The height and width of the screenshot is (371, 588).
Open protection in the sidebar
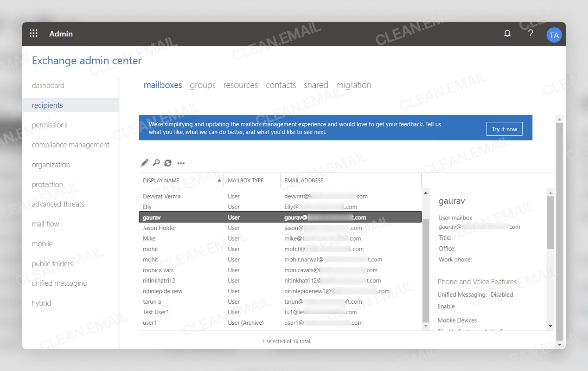click(x=47, y=185)
